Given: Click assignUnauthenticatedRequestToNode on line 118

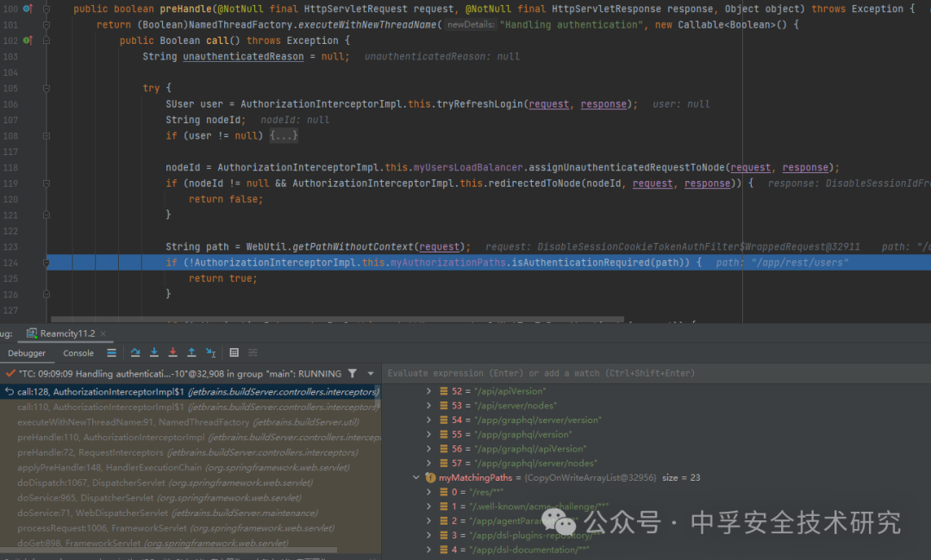Looking at the screenshot, I should 627,167.
